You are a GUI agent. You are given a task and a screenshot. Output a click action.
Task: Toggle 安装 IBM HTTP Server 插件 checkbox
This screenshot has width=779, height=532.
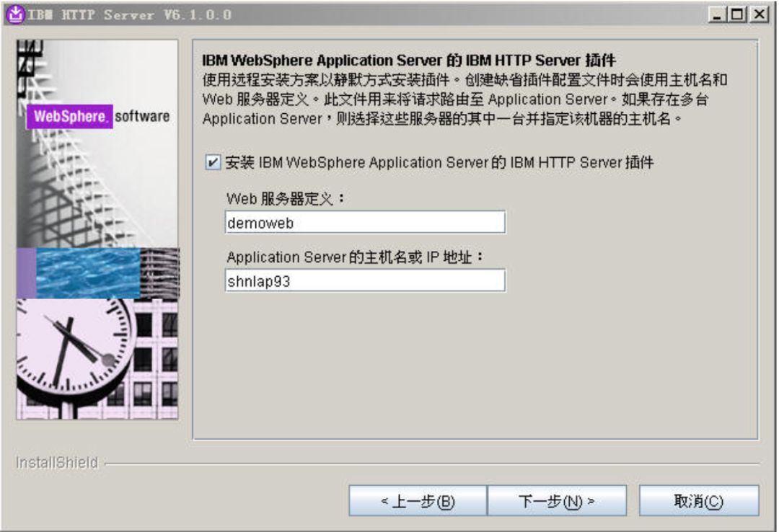(x=213, y=162)
